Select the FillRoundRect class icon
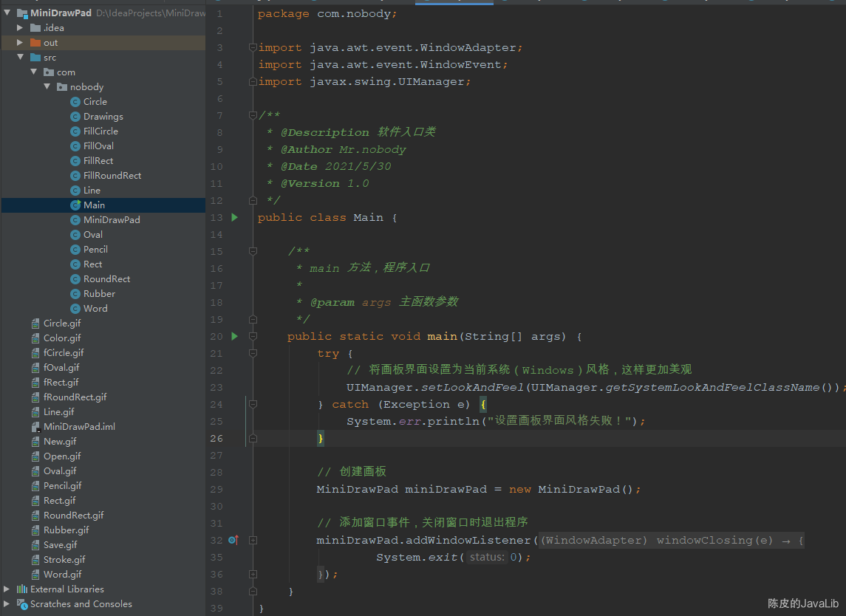846x616 pixels. 75,176
